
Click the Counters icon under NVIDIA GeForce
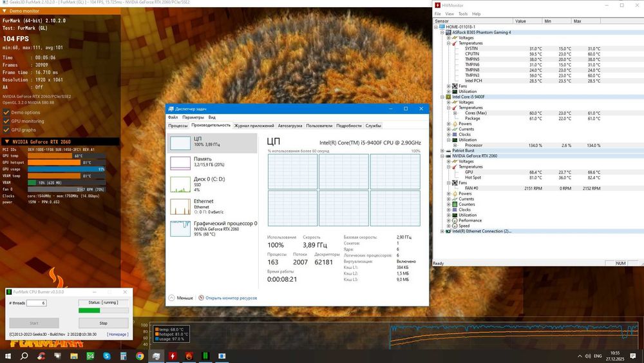[455, 204]
